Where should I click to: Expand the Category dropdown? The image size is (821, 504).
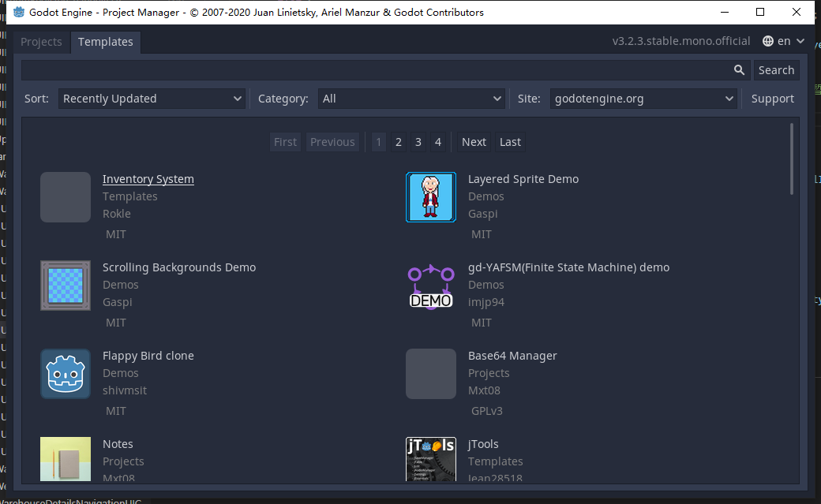(411, 99)
